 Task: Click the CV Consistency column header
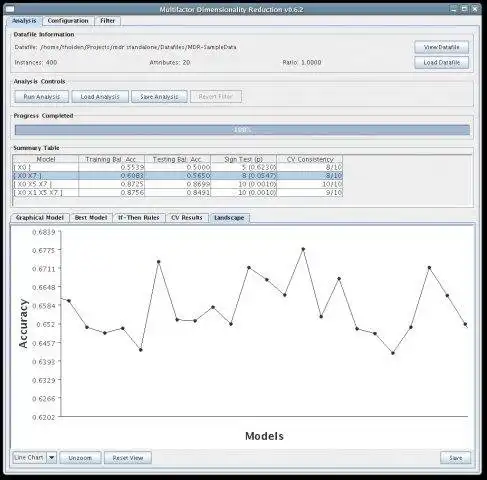pos(310,159)
